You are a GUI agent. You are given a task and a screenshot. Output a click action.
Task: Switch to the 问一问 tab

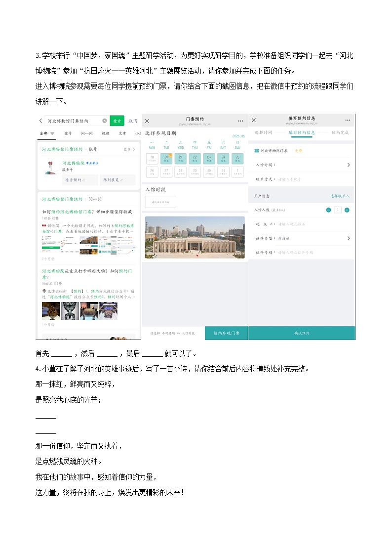click(87, 133)
